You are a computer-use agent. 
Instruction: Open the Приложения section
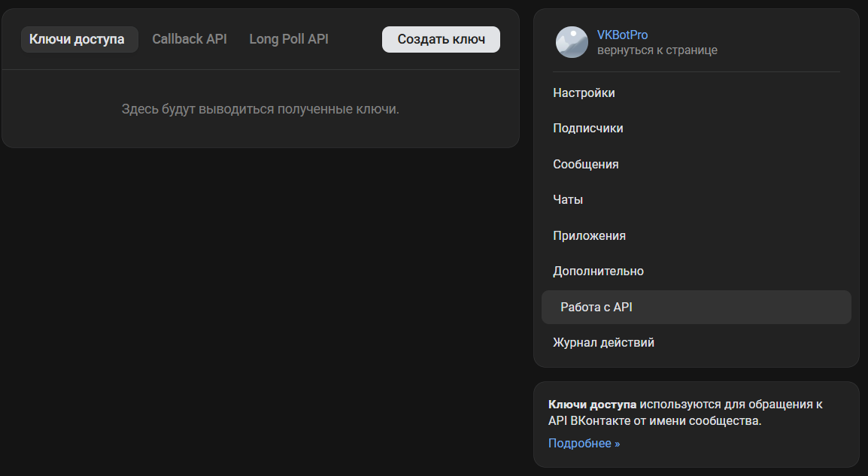(x=589, y=235)
